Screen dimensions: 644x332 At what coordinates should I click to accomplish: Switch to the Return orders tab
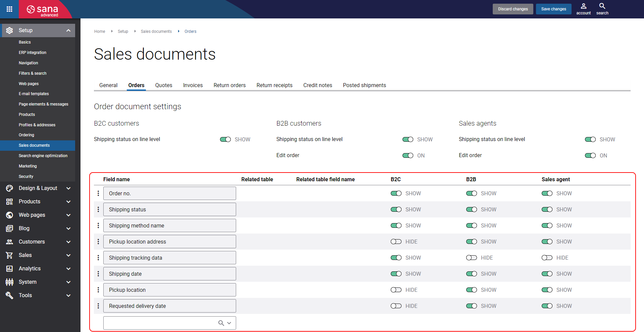[x=230, y=85]
